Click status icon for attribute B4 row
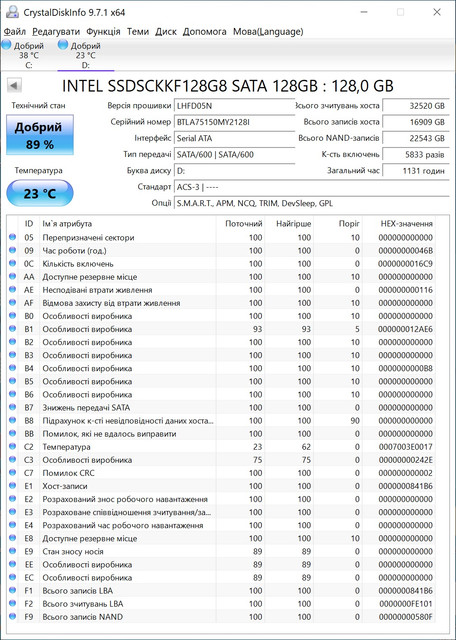Image resolution: width=456 pixels, height=640 pixels. pos(13,367)
